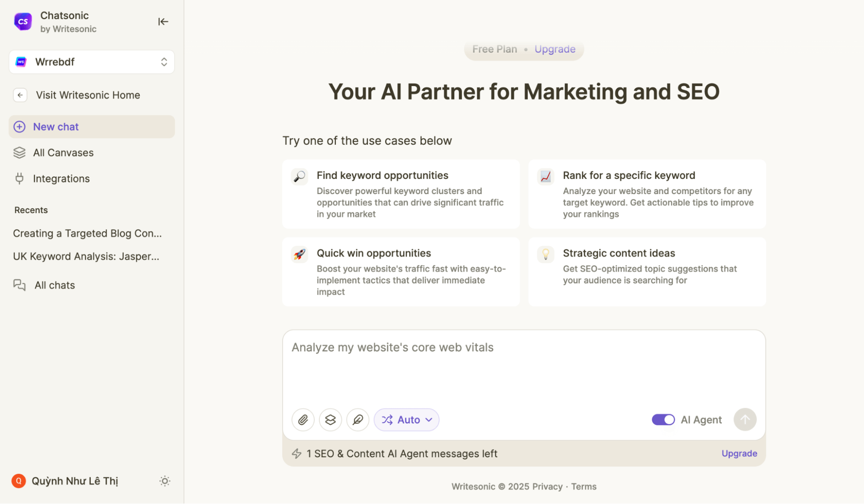
Task: Click the chat bubbles icon beside All chats
Action: (x=19, y=285)
